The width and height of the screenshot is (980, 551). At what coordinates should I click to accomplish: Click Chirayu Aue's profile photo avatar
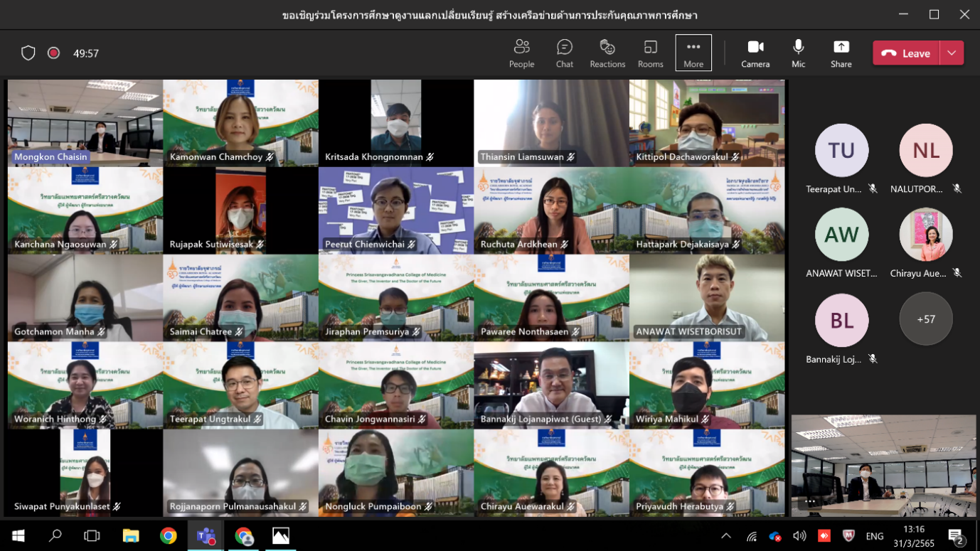925,235
